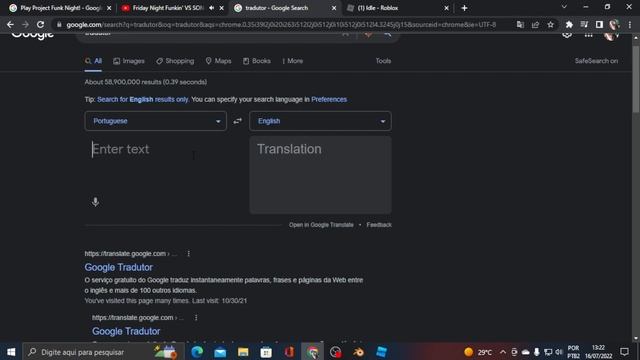Open Blender from the taskbar
The width and height of the screenshot is (640, 360).
[358, 352]
